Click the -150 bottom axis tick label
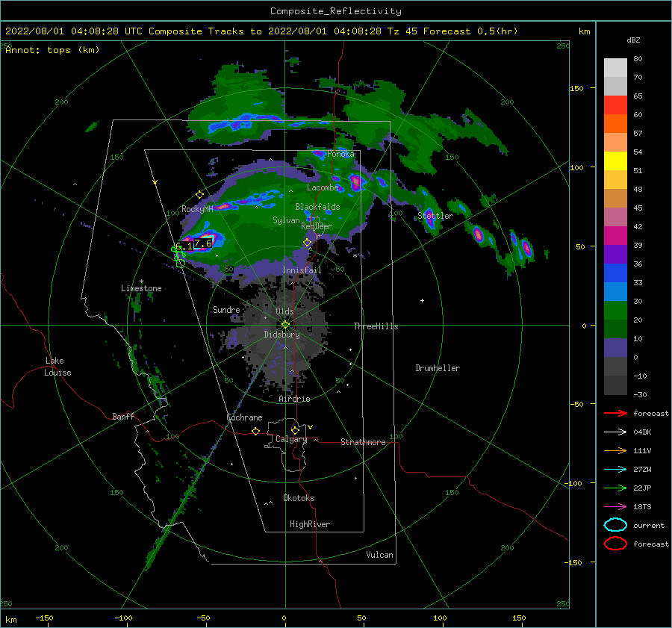The image size is (672, 628). coord(44,618)
